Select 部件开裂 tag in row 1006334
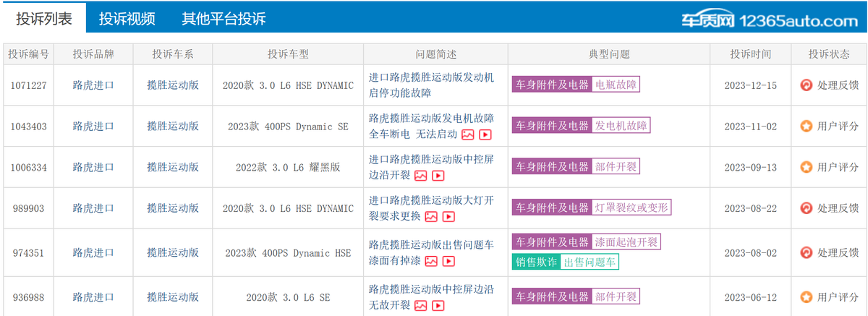The width and height of the screenshot is (868, 316). click(x=616, y=166)
